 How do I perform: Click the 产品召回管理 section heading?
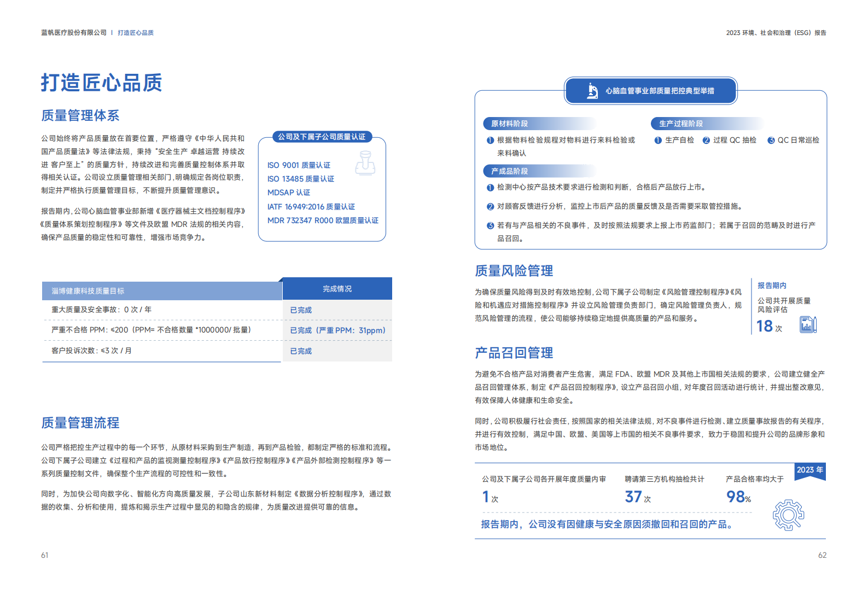(514, 353)
